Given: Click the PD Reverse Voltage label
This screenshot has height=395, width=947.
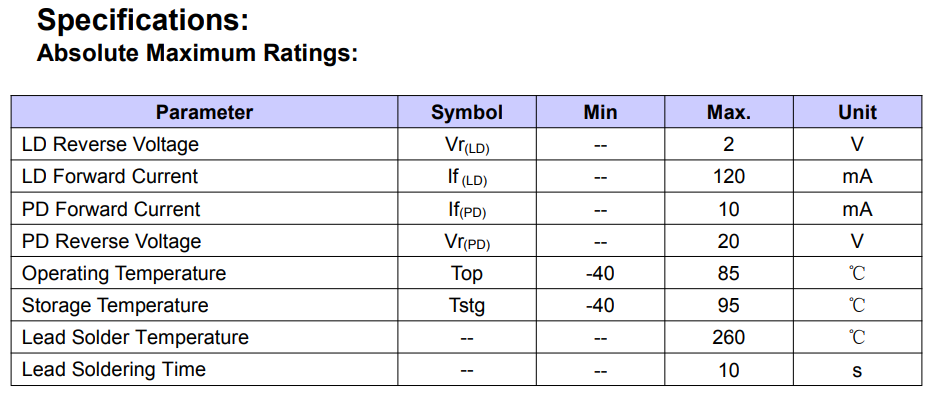Looking at the screenshot, I should coord(112,241).
